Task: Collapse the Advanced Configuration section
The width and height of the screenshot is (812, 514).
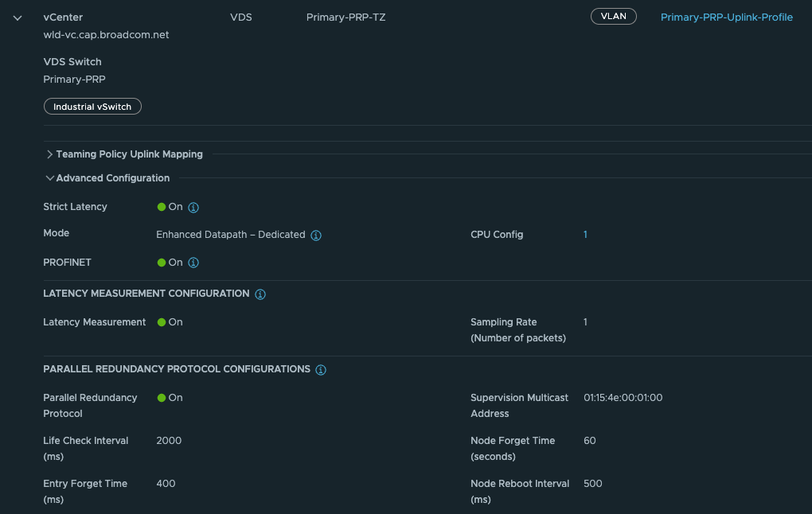Action: pos(49,178)
